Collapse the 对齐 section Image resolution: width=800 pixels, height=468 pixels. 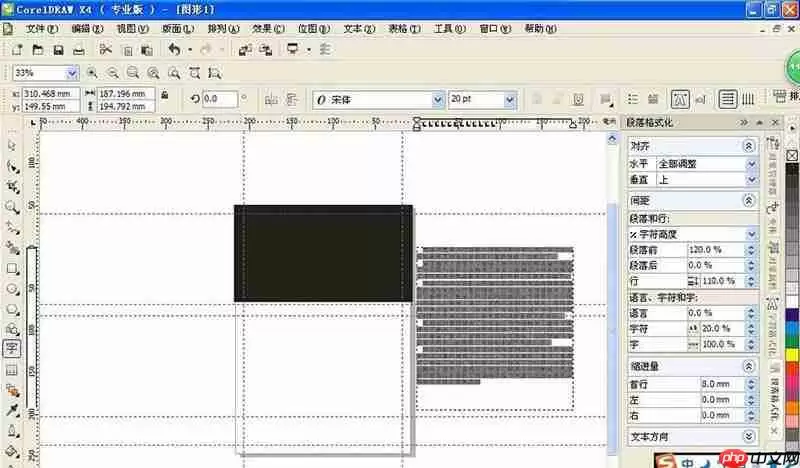748,146
